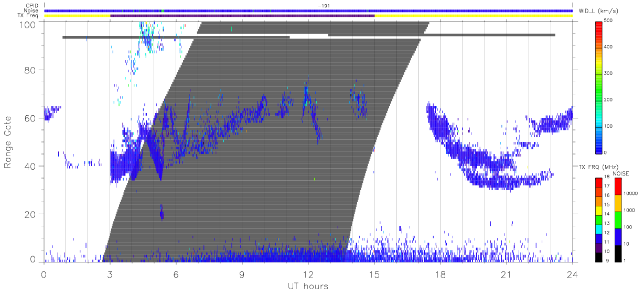This screenshot has height=297, width=644.
Task: Click the TX frequency color scale bar
Action: click(x=599, y=219)
